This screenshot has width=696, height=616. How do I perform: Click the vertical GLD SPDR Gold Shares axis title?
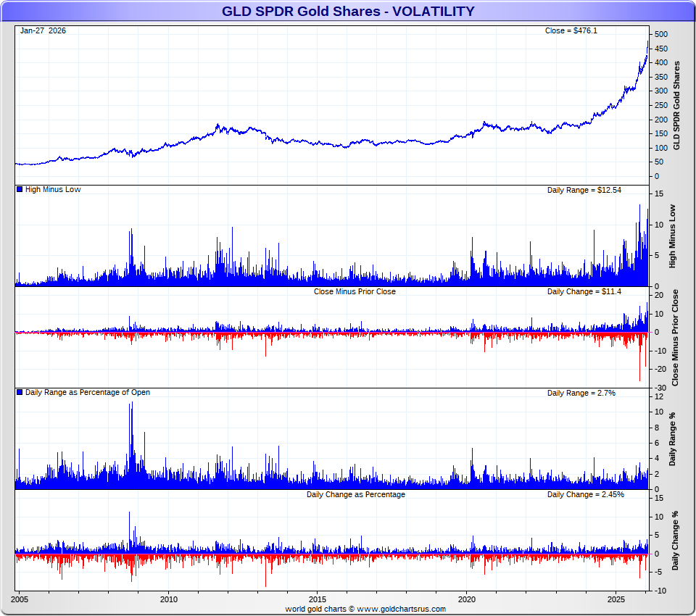pyautogui.click(x=677, y=105)
